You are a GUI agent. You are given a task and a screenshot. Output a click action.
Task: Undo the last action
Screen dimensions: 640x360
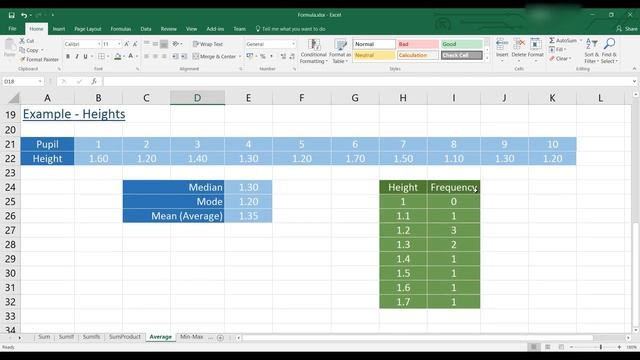click(x=24, y=15)
